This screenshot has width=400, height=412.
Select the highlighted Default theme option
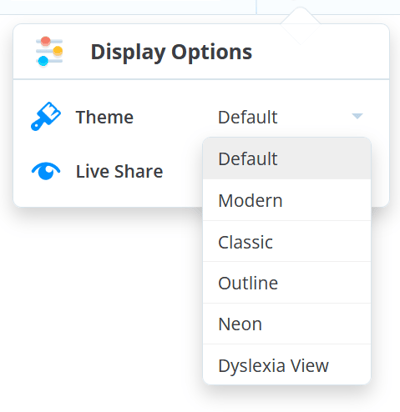point(287,158)
